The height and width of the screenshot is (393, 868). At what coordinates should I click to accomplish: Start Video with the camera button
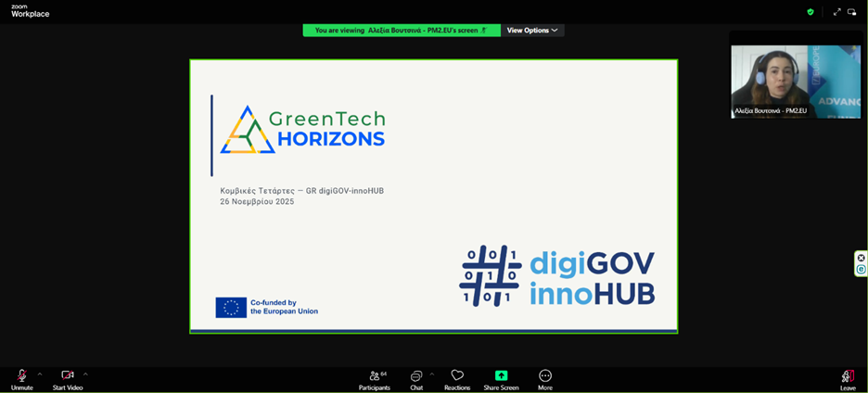click(x=67, y=378)
